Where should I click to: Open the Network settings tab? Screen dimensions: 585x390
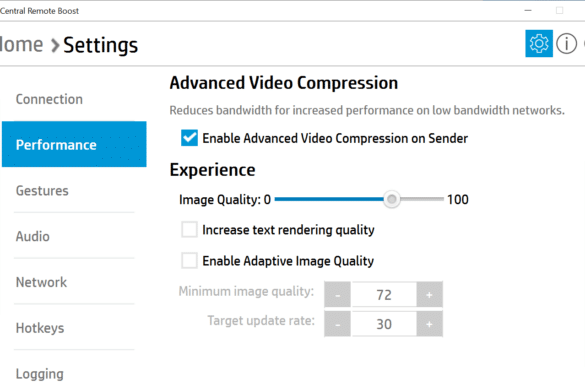click(41, 282)
